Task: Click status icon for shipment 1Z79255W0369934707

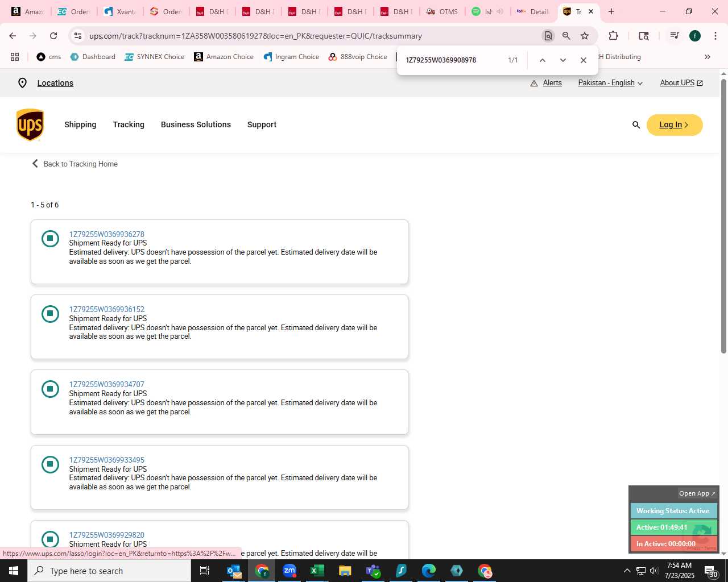Action: tap(50, 389)
